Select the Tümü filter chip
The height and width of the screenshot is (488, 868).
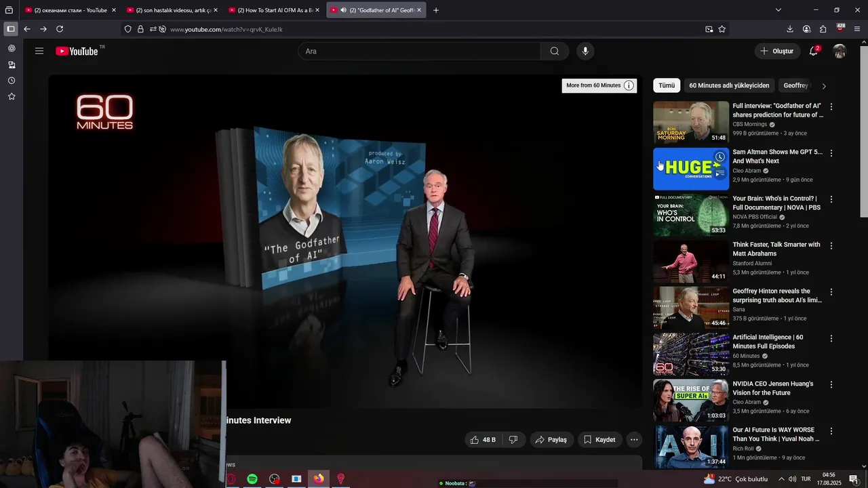(x=667, y=85)
